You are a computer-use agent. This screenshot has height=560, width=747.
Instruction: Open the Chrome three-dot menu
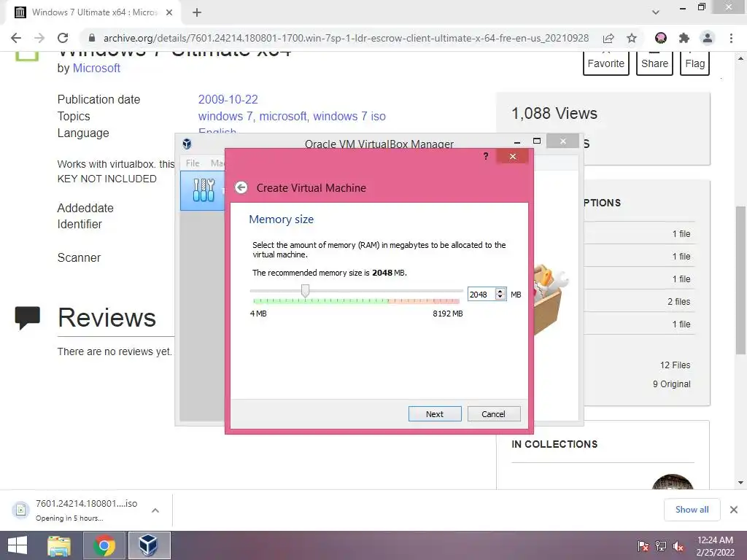pos(731,38)
